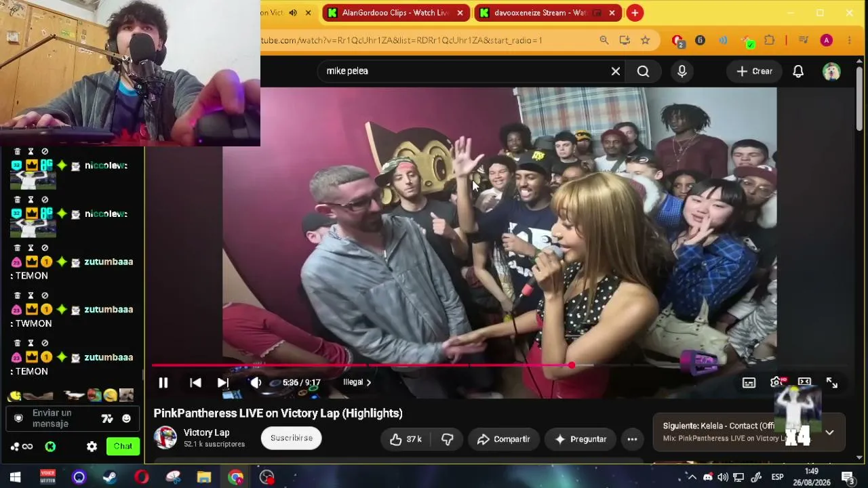The image size is (868, 488).
Task: Open the Chrome extensions puzzle icon
Action: tap(769, 41)
